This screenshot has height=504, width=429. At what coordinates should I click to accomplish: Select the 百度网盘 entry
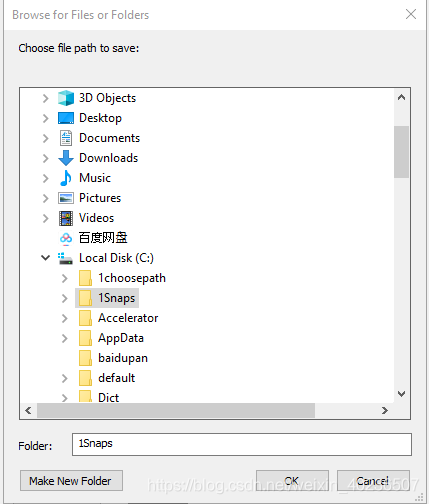[x=103, y=238]
